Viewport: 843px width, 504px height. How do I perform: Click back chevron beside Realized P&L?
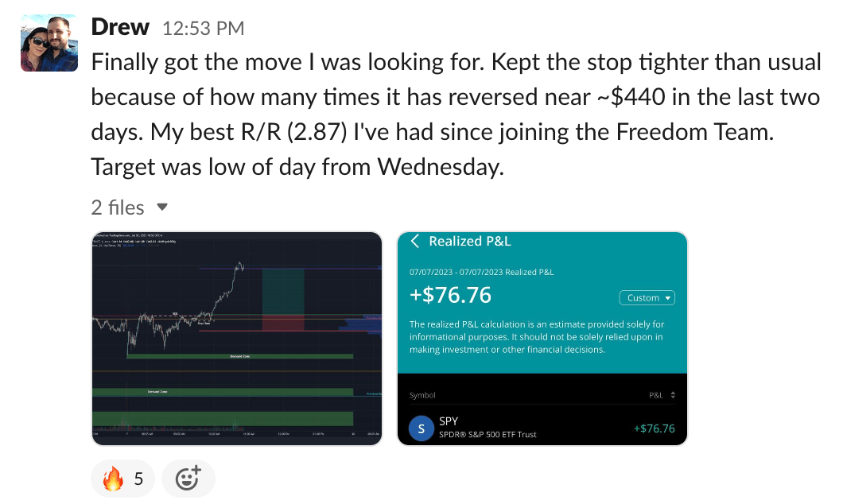(x=414, y=242)
